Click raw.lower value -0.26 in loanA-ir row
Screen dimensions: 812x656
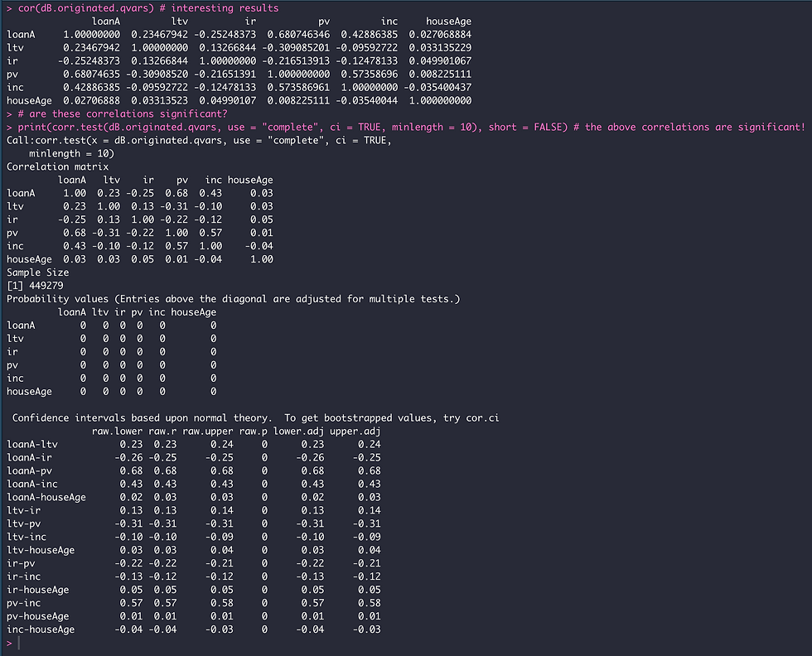pos(128,458)
